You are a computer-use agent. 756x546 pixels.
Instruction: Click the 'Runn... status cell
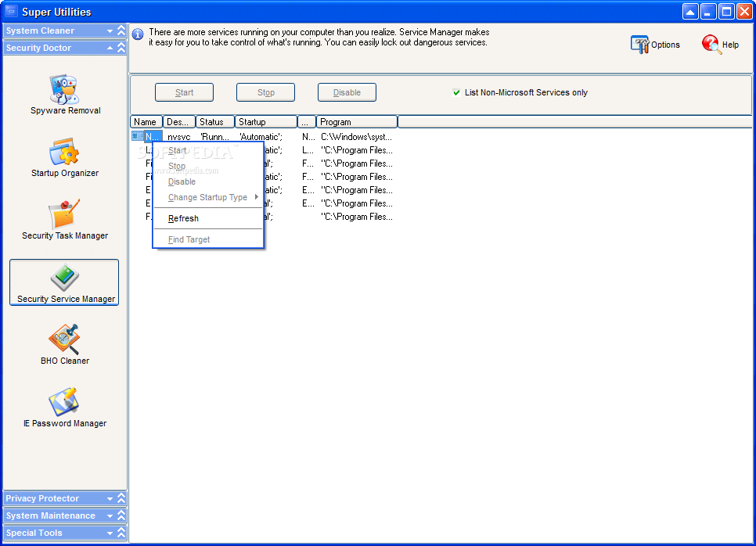point(214,137)
